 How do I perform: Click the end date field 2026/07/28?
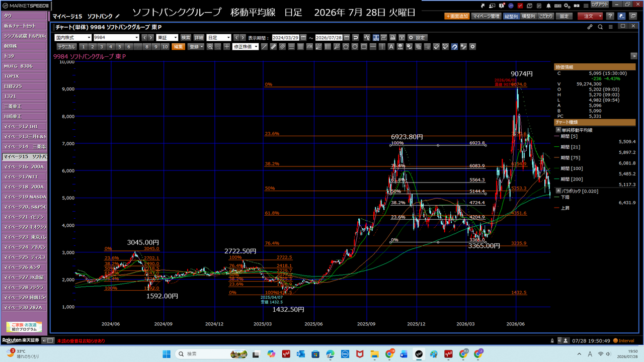point(329,38)
